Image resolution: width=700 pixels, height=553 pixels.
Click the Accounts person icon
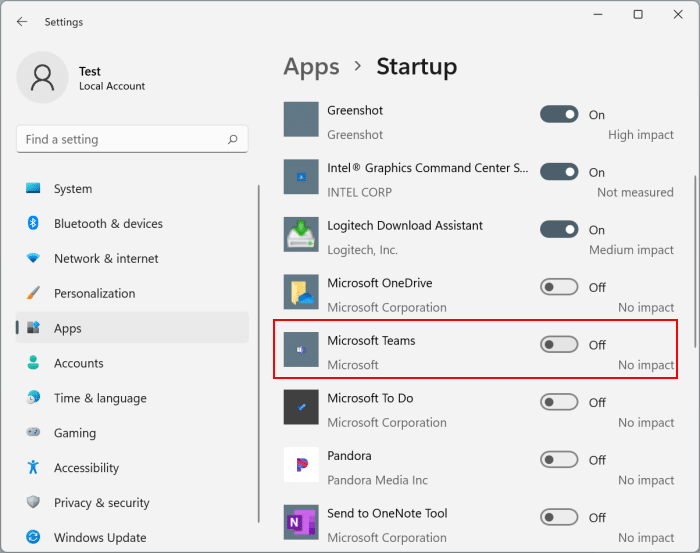click(33, 362)
